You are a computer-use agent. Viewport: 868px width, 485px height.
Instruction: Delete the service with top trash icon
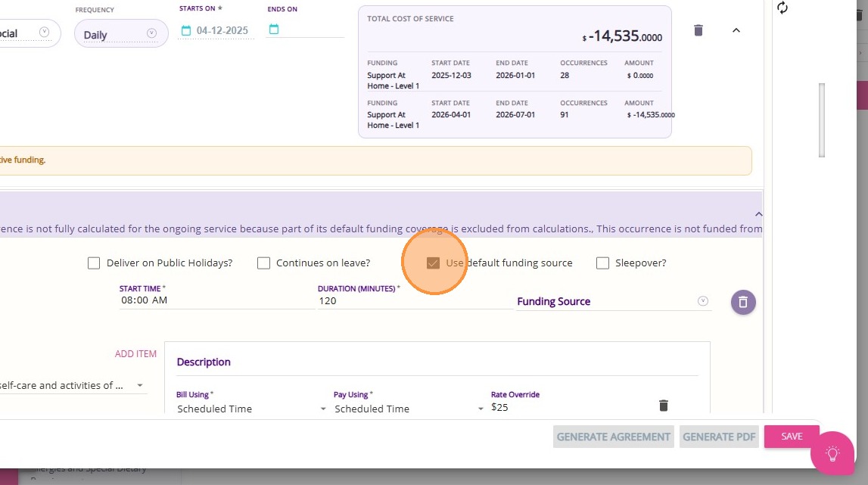coord(698,30)
